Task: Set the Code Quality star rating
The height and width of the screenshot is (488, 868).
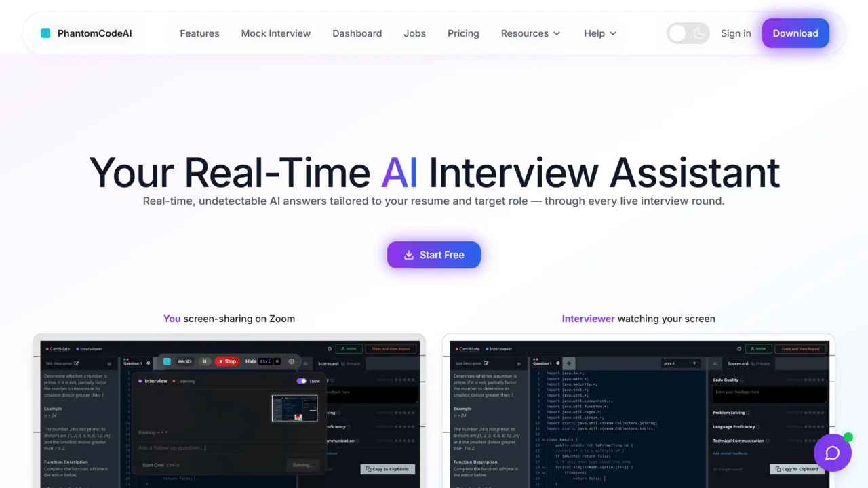Action: pyautogui.click(x=815, y=380)
